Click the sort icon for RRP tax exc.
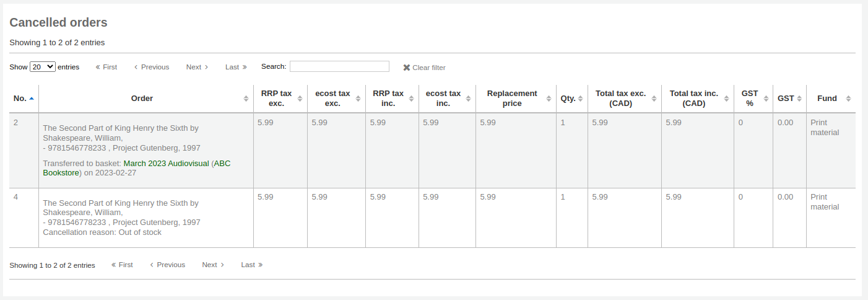The image size is (868, 300). point(300,99)
